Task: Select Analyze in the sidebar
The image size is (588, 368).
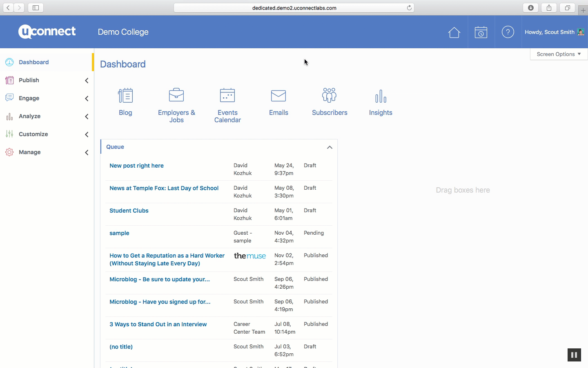Action: click(29, 116)
